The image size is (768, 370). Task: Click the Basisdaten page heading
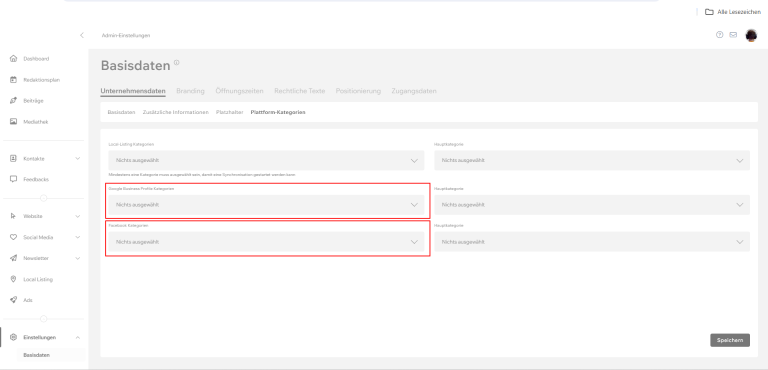click(x=136, y=65)
